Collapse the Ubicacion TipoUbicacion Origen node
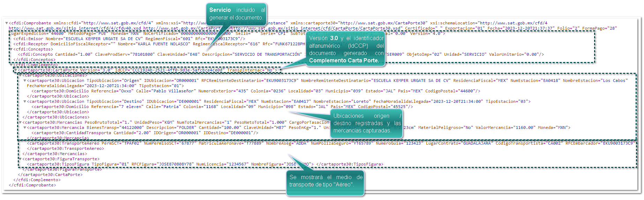Image resolution: width=644 pixels, height=200 pixels. [x=25, y=81]
